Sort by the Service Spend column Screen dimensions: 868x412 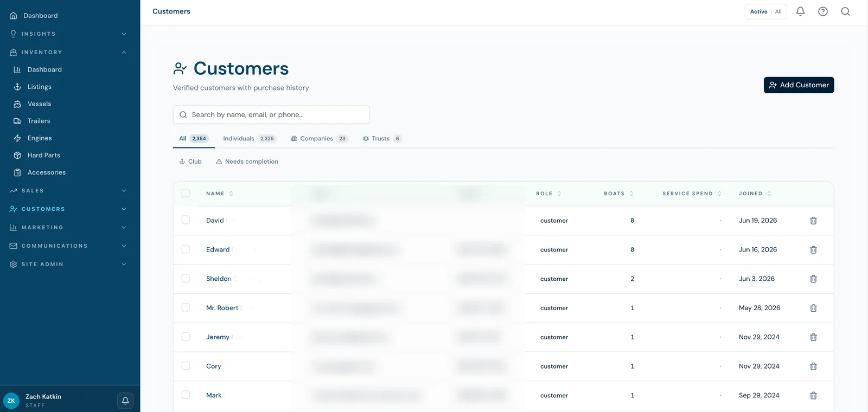coord(692,194)
